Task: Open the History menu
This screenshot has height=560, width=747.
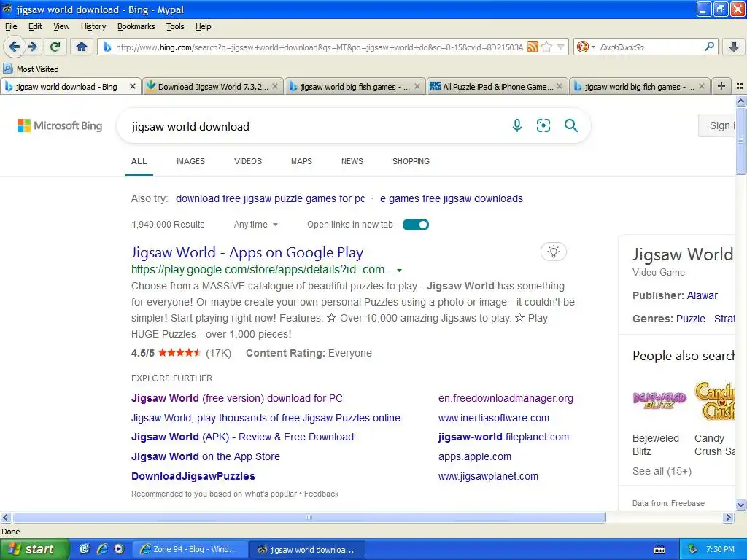Action: [x=93, y=26]
